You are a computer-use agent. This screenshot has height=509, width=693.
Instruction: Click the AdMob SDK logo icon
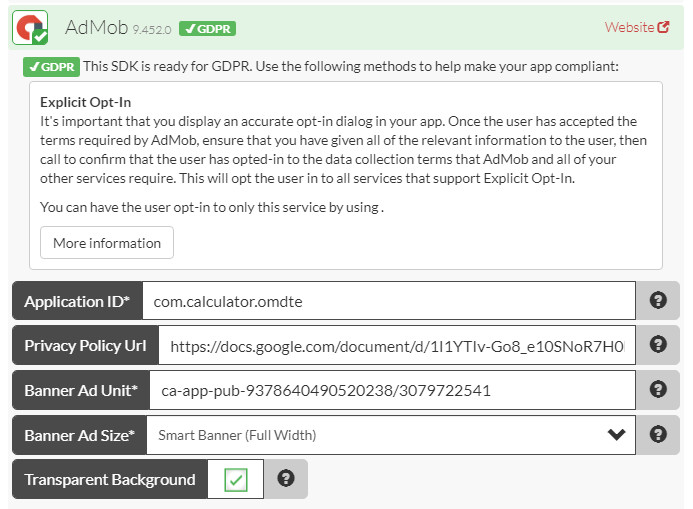[30, 27]
